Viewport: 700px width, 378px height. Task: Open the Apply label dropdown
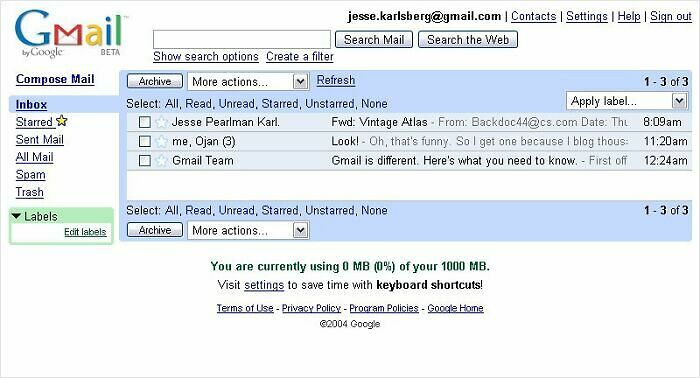click(626, 101)
